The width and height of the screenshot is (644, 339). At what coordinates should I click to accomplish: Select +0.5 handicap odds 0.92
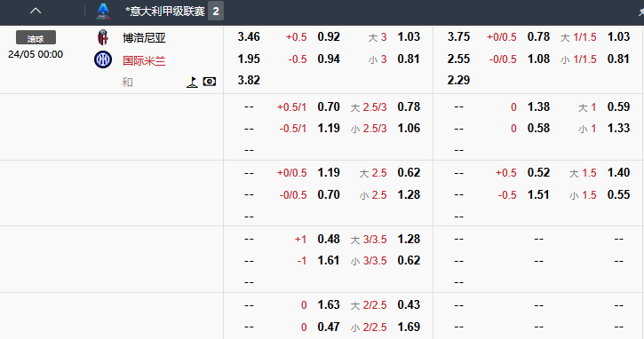pos(329,37)
